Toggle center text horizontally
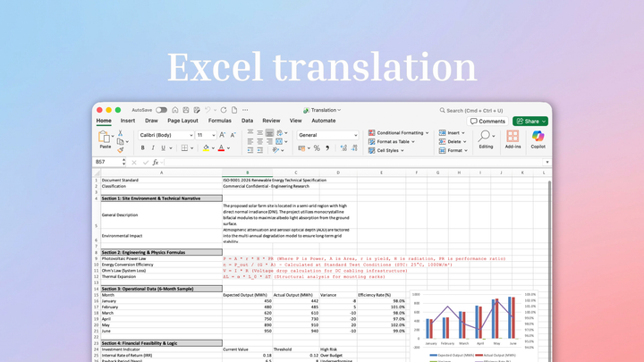644x362 pixels. click(x=260, y=141)
